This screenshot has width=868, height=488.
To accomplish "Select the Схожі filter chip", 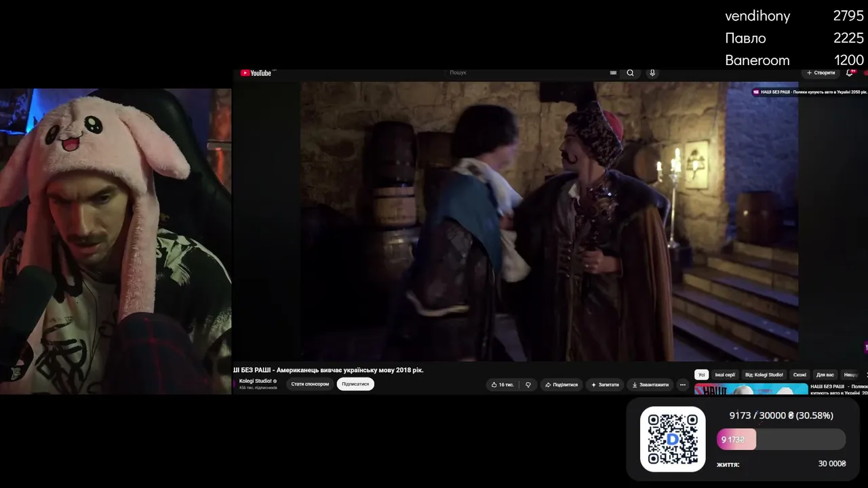I will [800, 375].
